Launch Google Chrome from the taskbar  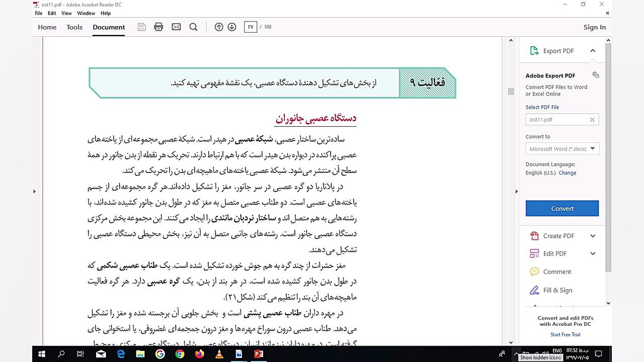click(x=180, y=354)
